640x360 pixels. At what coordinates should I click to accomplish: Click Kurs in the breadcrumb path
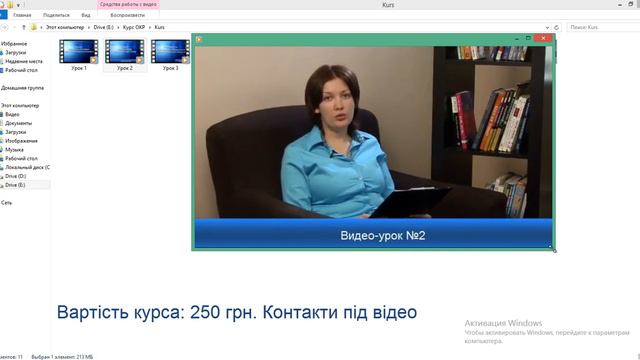(160, 27)
